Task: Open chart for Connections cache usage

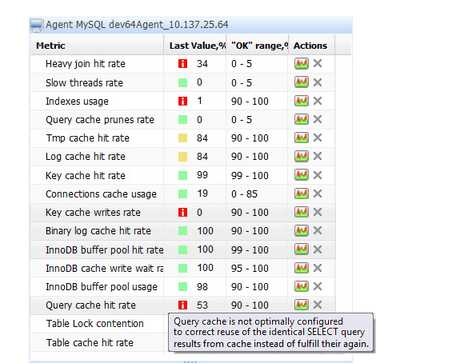Action: pyautogui.click(x=301, y=193)
